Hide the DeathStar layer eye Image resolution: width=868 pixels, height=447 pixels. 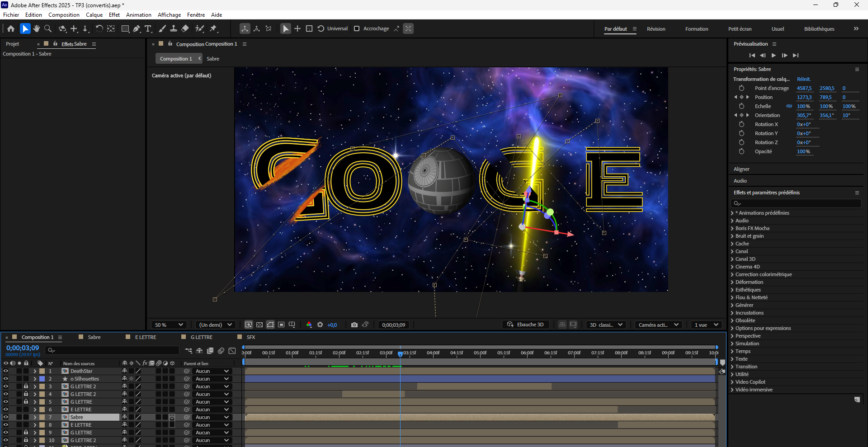pos(6,371)
